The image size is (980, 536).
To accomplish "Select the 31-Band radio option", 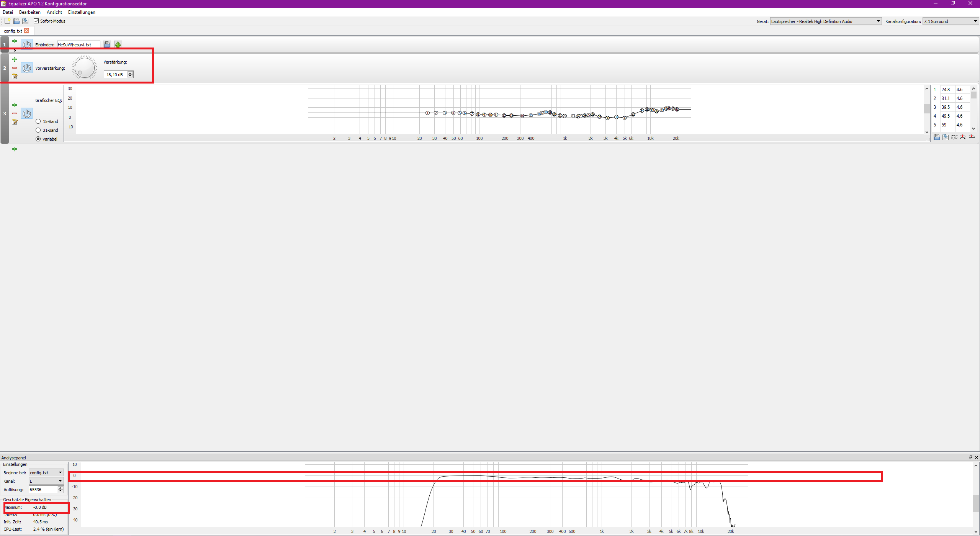I will pos(38,130).
